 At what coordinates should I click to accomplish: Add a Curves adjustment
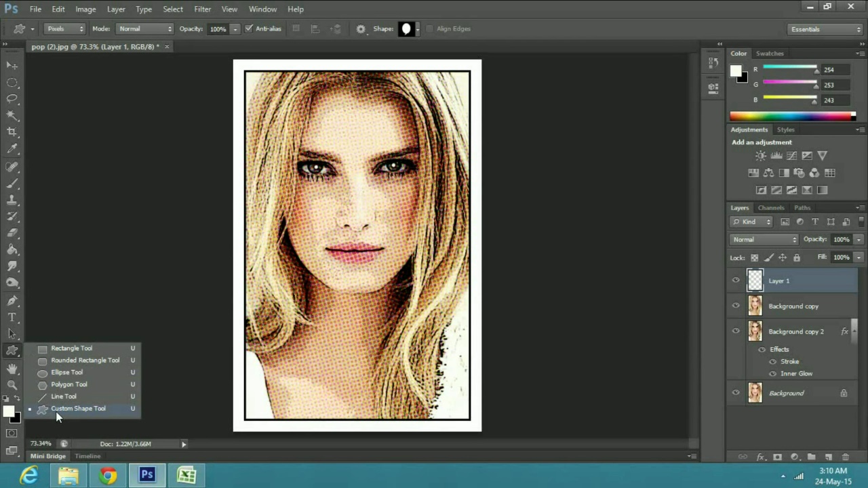coord(791,156)
